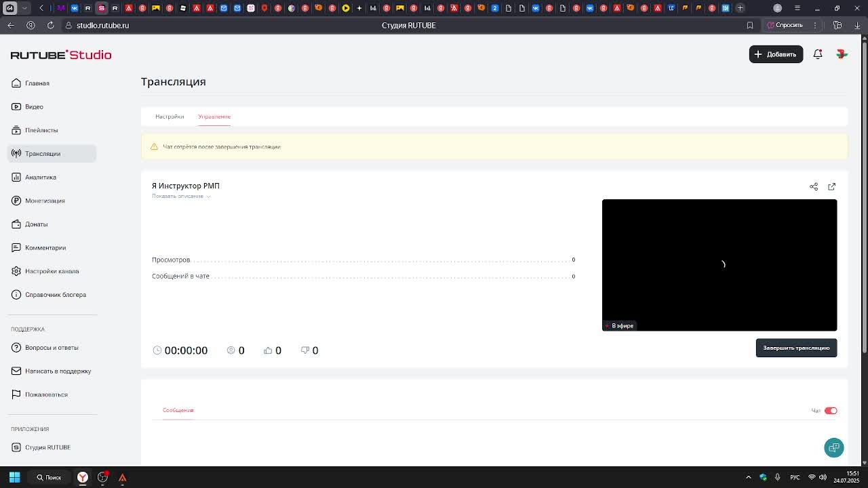Viewport: 868px width, 488px height.
Task: Click the Wi-Fi tray icon
Action: point(812,477)
